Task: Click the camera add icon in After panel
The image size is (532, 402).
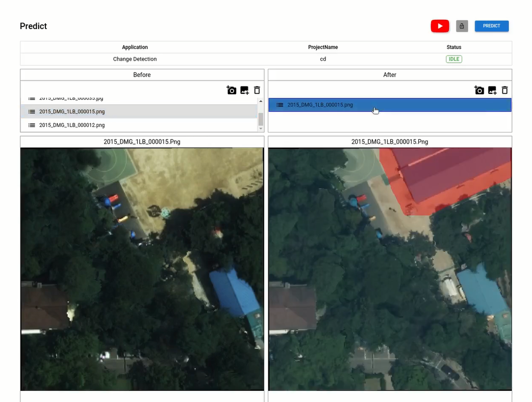Action: 479,90
